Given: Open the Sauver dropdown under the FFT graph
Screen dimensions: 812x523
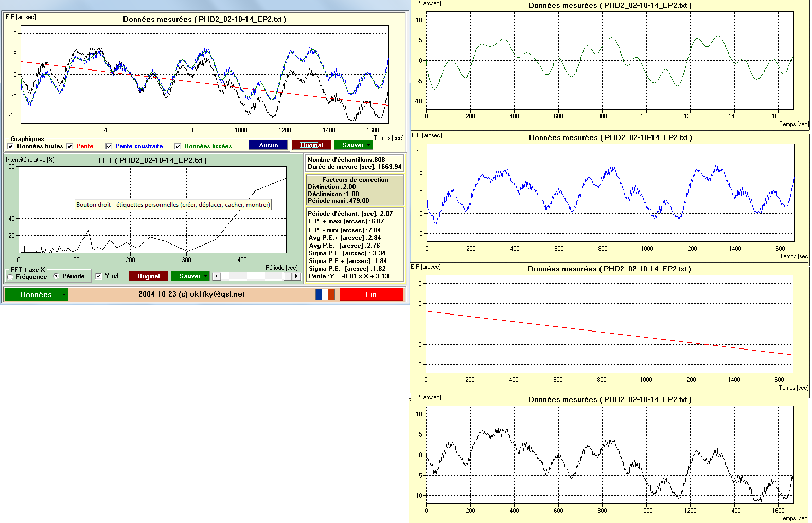Looking at the screenshot, I should tap(190, 276).
